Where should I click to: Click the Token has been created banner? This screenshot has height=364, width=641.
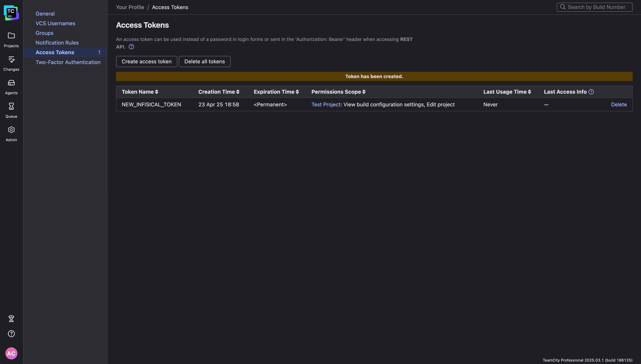click(374, 77)
